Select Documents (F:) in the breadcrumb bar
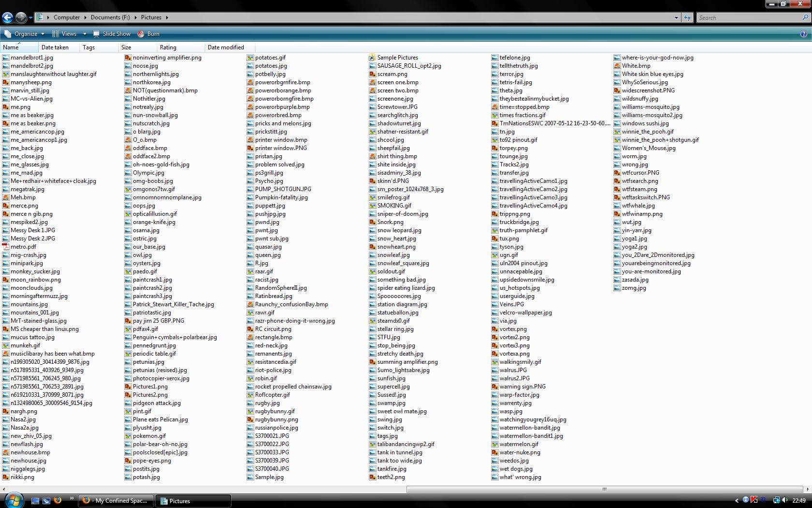 pos(110,17)
